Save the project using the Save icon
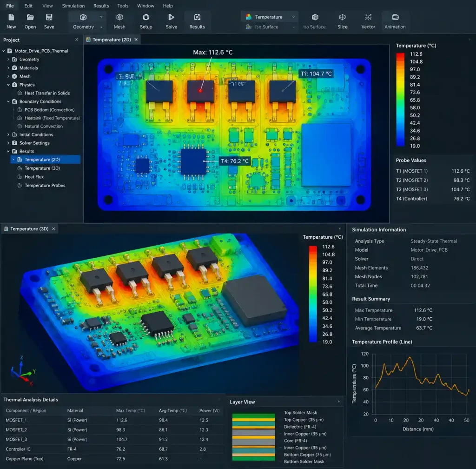The width and height of the screenshot is (476, 469). [x=49, y=17]
